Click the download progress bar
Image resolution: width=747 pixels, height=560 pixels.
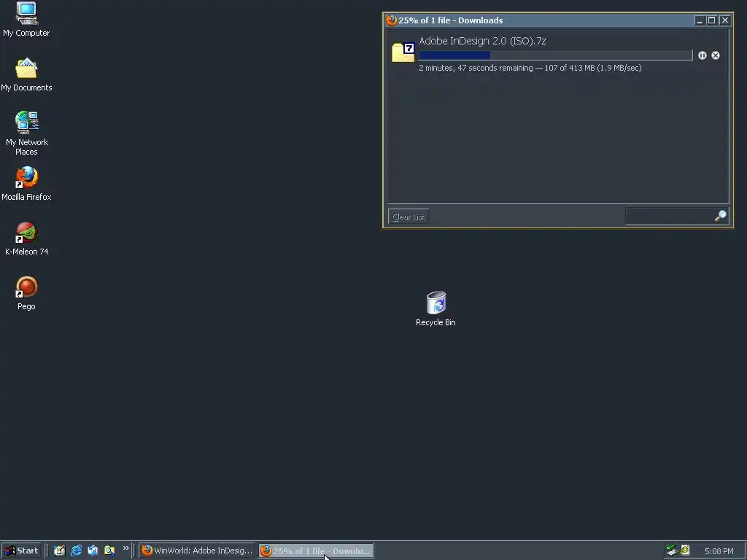(x=555, y=55)
